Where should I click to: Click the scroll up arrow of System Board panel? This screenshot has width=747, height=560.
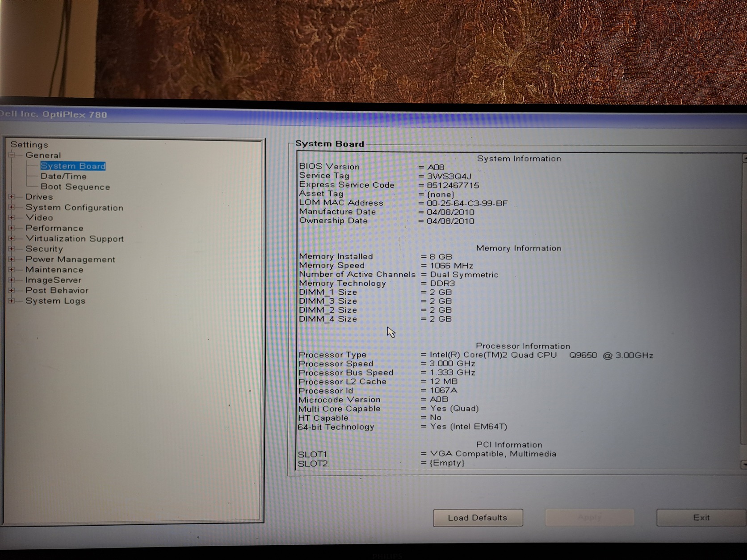pyautogui.click(x=744, y=158)
